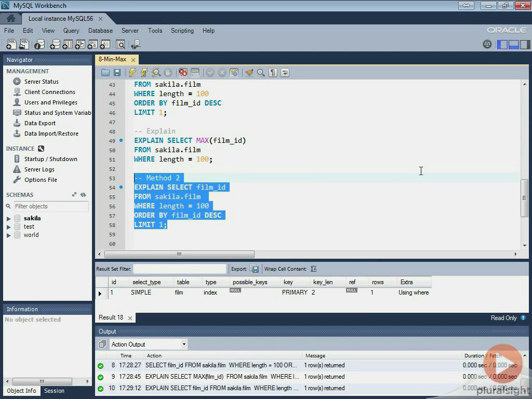This screenshot has width=532, height=399.
Task: Click the stop execution hand icon
Action: point(168,72)
